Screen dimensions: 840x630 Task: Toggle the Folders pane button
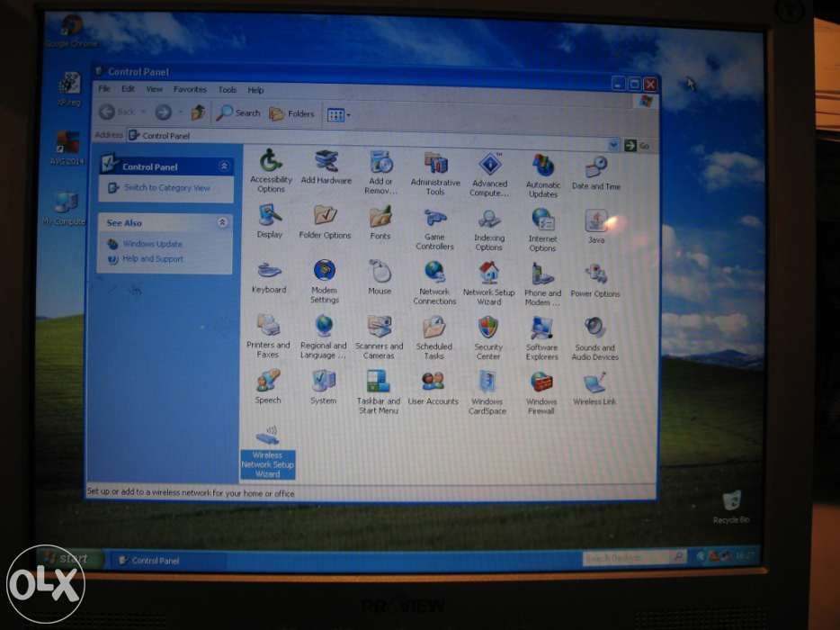click(291, 113)
